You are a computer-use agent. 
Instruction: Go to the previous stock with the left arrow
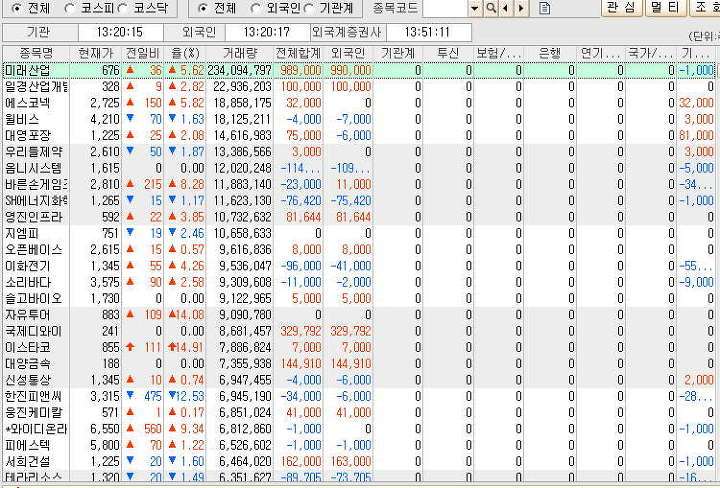(x=506, y=8)
